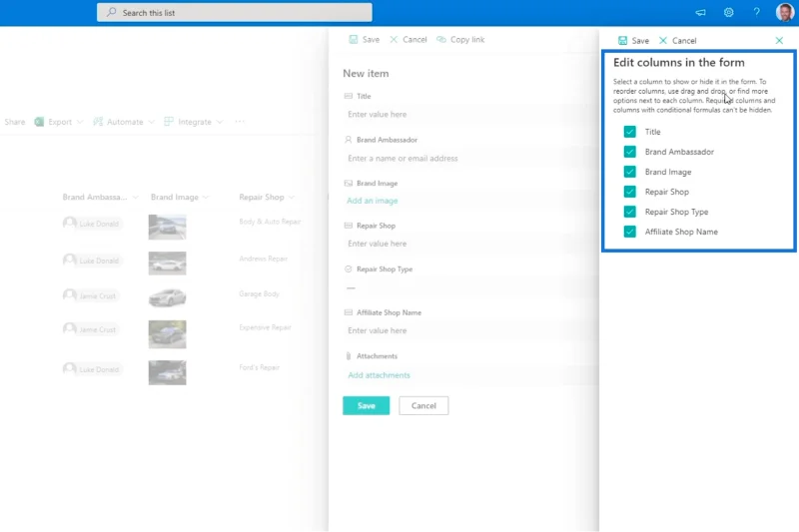Screen dimensions: 799x532
Task: Open the help question mark icon
Action: coord(757,13)
